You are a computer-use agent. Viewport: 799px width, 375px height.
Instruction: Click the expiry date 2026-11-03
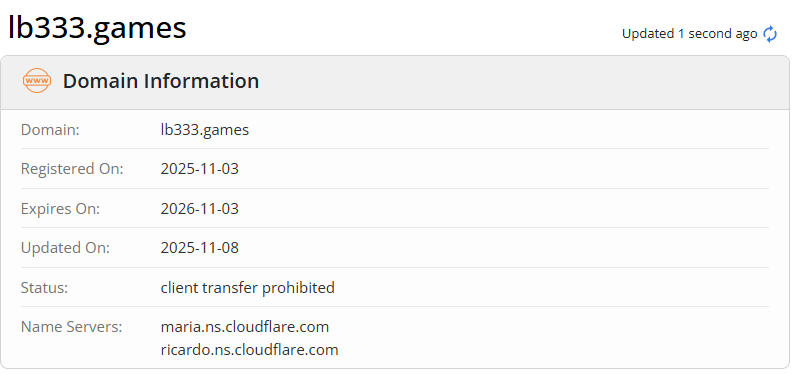pyautogui.click(x=200, y=208)
